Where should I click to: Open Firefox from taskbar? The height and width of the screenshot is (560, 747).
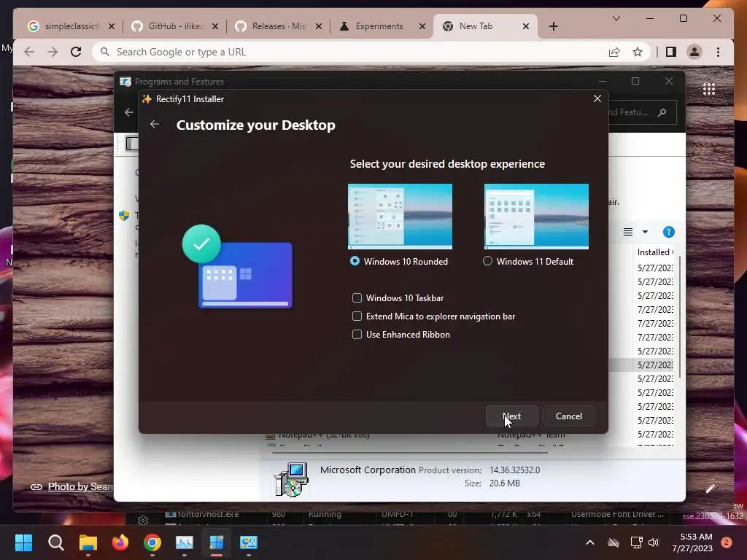click(x=120, y=542)
